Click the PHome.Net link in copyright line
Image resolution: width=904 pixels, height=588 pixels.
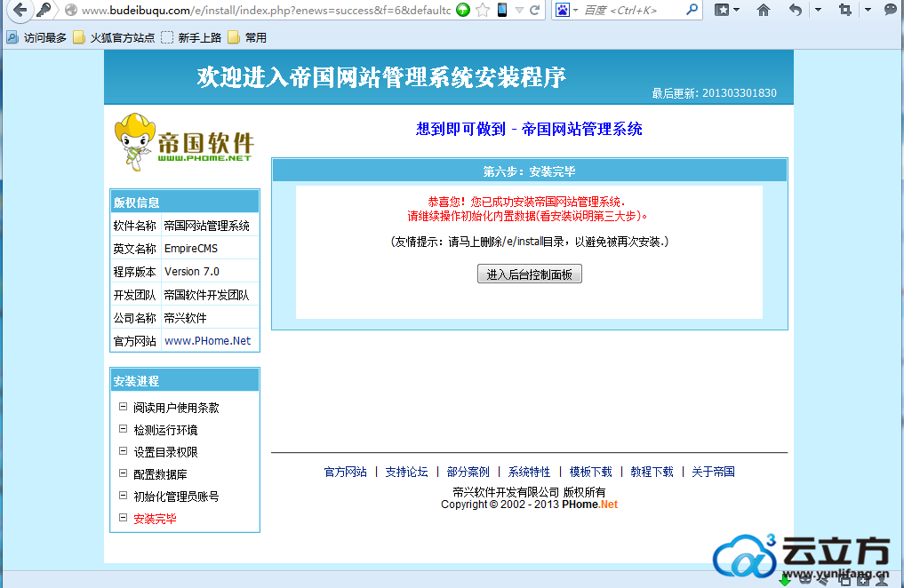click(x=590, y=505)
